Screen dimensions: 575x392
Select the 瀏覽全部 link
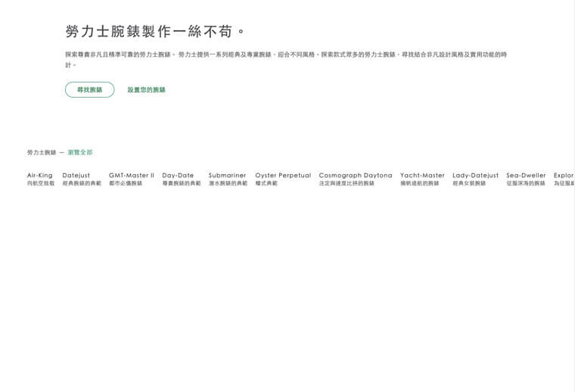[x=80, y=152]
